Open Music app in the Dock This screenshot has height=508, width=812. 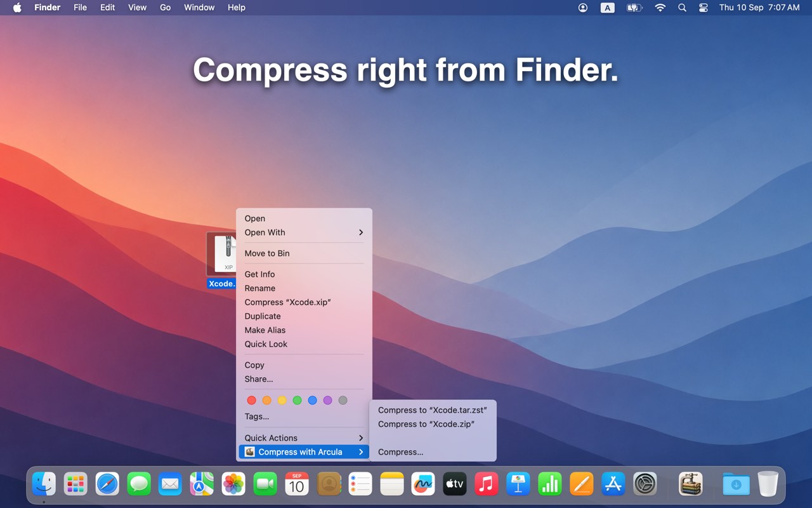[x=487, y=485]
